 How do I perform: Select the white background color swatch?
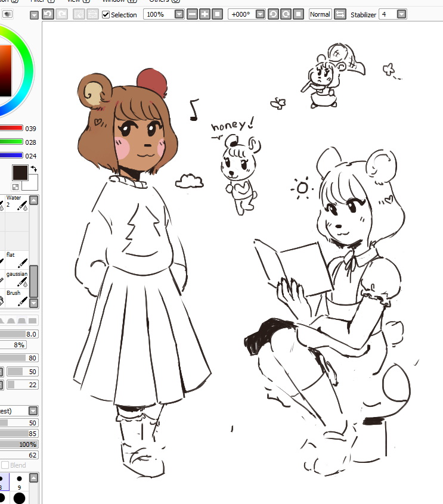coord(32,183)
